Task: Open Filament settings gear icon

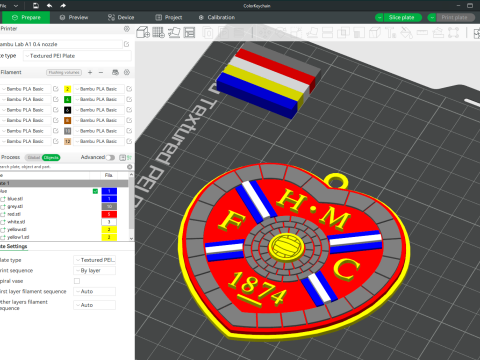Action: [x=127, y=72]
